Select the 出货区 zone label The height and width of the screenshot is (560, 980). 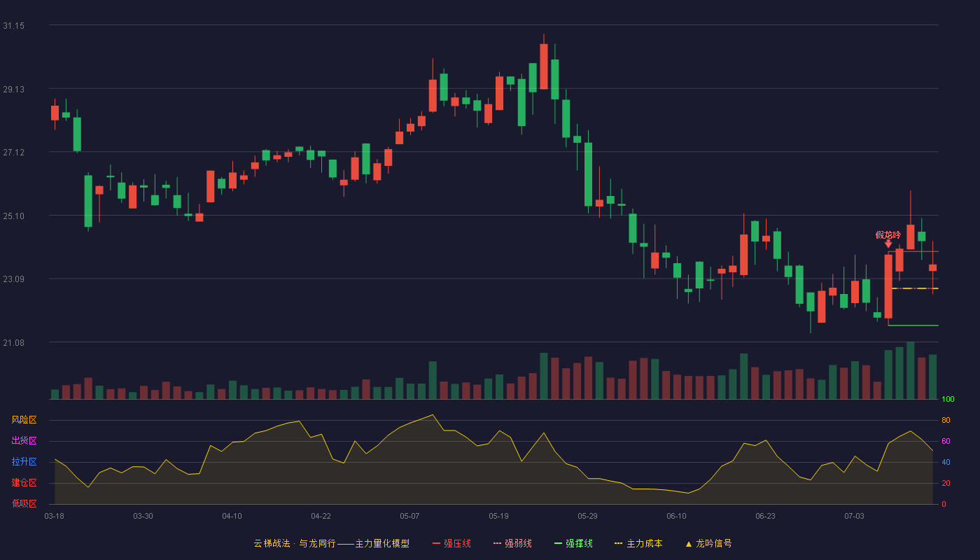coord(24,441)
